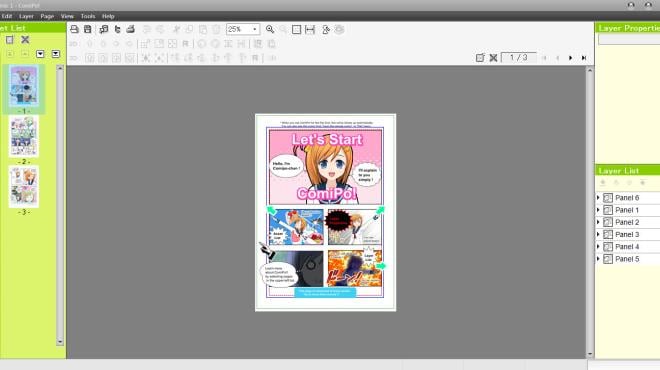Click the fit to width icon

pyautogui.click(x=310, y=29)
